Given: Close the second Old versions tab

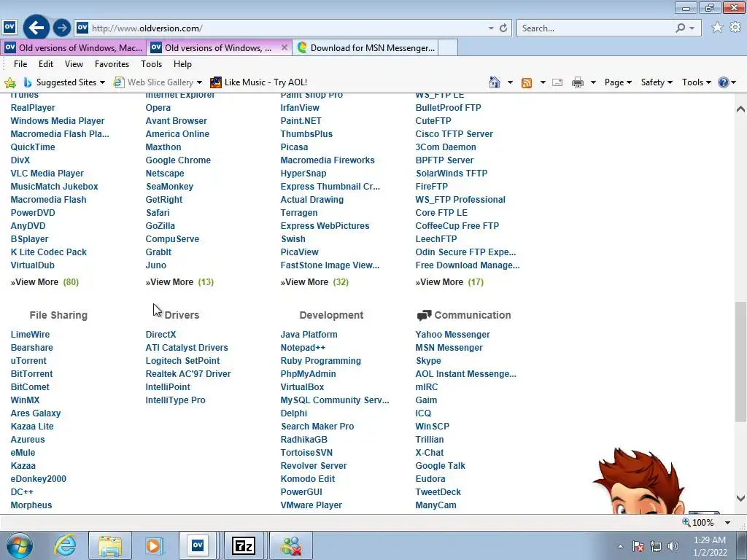Looking at the screenshot, I should coord(285,47).
